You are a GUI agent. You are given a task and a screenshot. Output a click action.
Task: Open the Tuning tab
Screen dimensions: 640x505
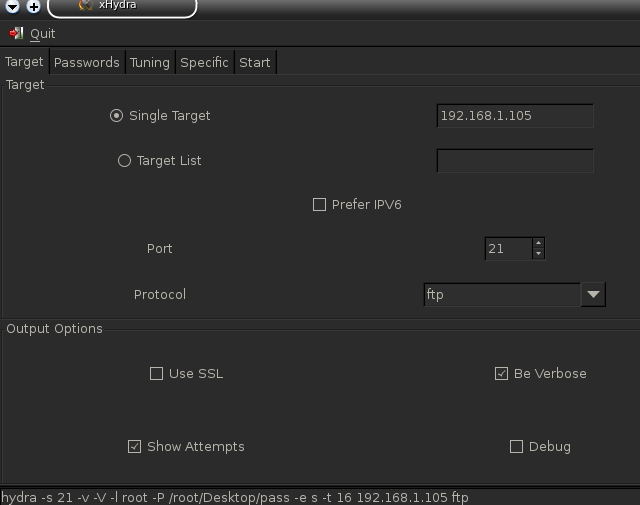pos(149,62)
